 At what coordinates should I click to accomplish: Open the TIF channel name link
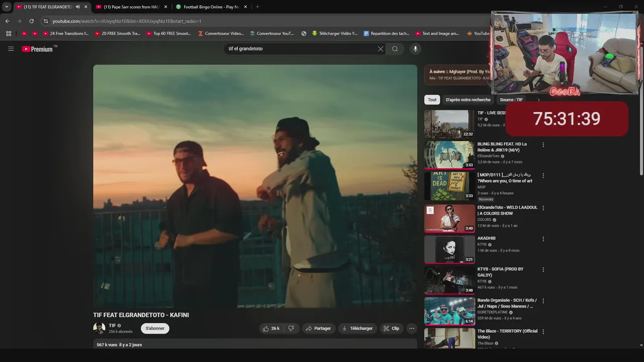coord(112,326)
